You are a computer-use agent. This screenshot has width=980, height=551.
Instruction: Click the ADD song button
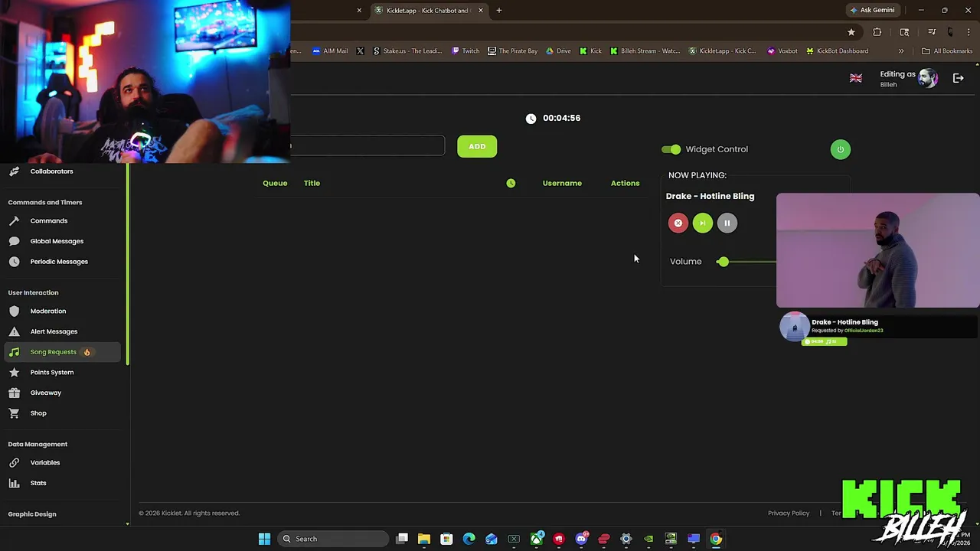(477, 146)
